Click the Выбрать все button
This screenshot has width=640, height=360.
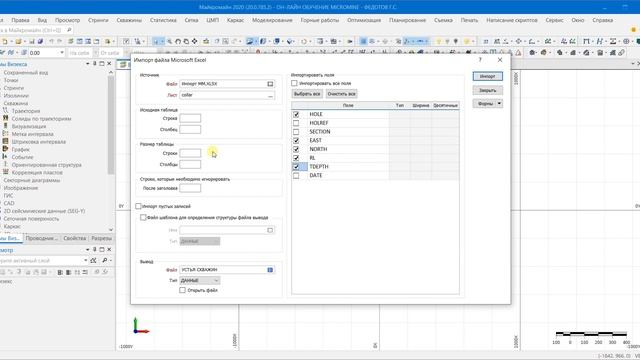[x=307, y=94]
